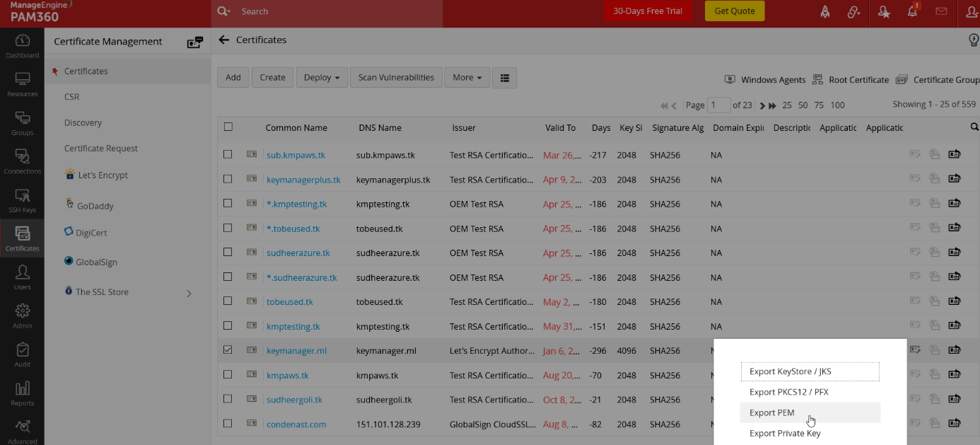Click the page number input field
This screenshot has height=445, width=980.
pyautogui.click(x=718, y=105)
